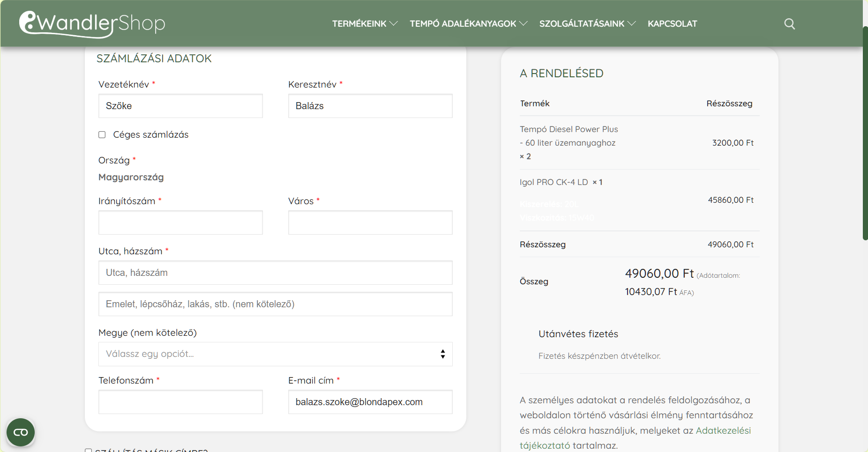Image resolution: width=868 pixels, height=452 pixels.
Task: Click the Igol PRO CK-4 LD product
Action: click(554, 182)
